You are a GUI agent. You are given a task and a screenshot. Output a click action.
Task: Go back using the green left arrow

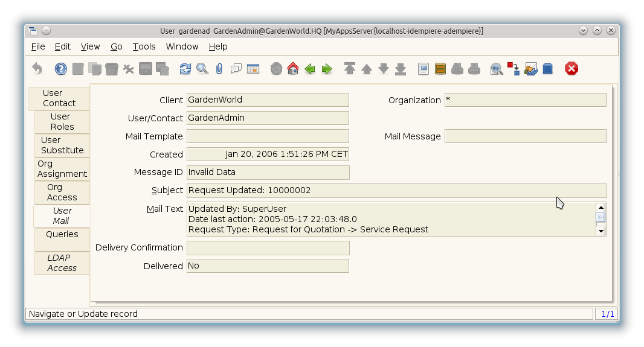coord(310,69)
